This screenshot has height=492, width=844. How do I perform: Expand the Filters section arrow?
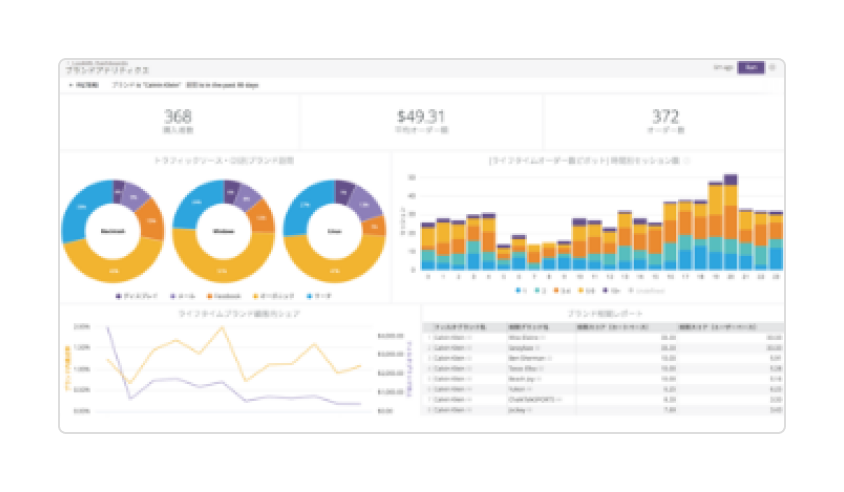(x=70, y=86)
